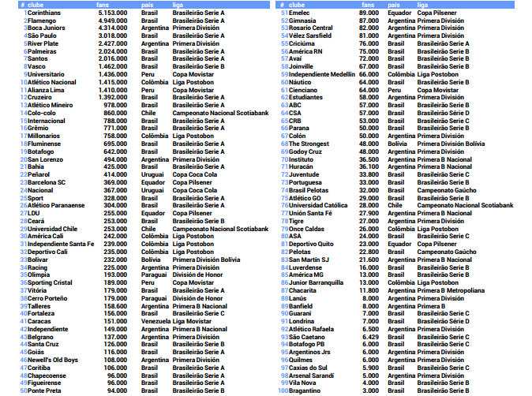
Task: Select The Strongest club entry
Action: point(309,144)
